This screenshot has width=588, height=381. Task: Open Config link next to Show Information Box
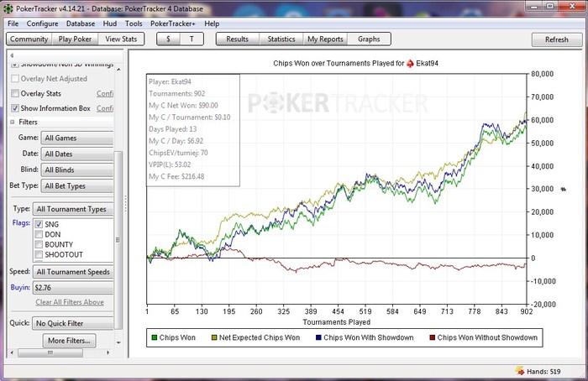[105, 108]
